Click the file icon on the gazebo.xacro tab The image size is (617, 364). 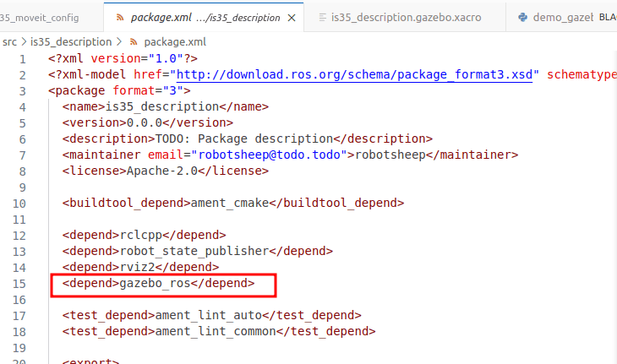point(322,18)
